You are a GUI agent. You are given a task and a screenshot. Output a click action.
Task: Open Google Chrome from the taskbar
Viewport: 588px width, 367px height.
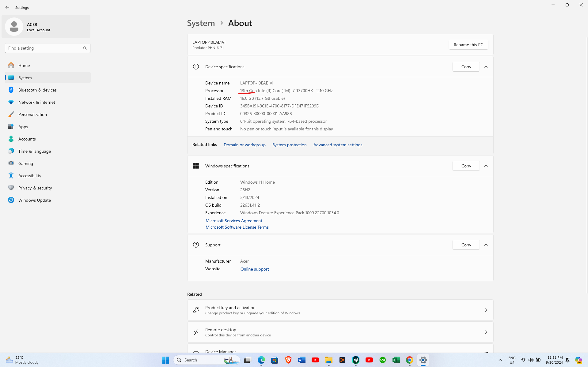409,360
